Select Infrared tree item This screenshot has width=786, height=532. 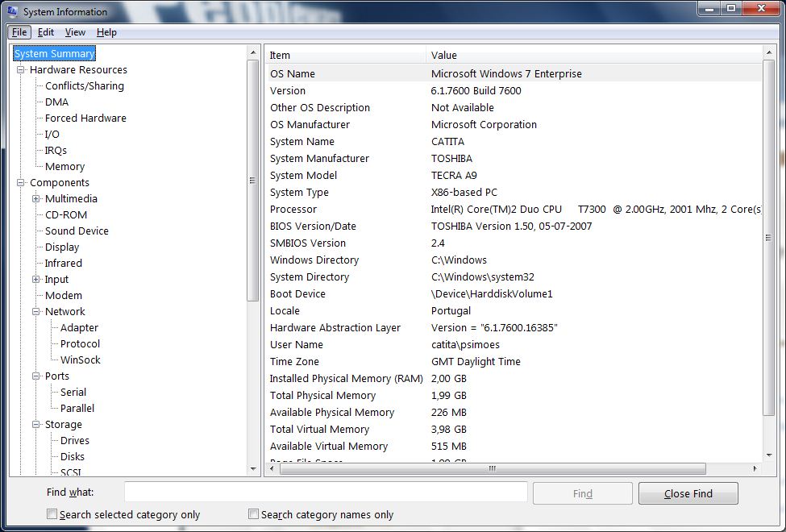[x=63, y=264]
